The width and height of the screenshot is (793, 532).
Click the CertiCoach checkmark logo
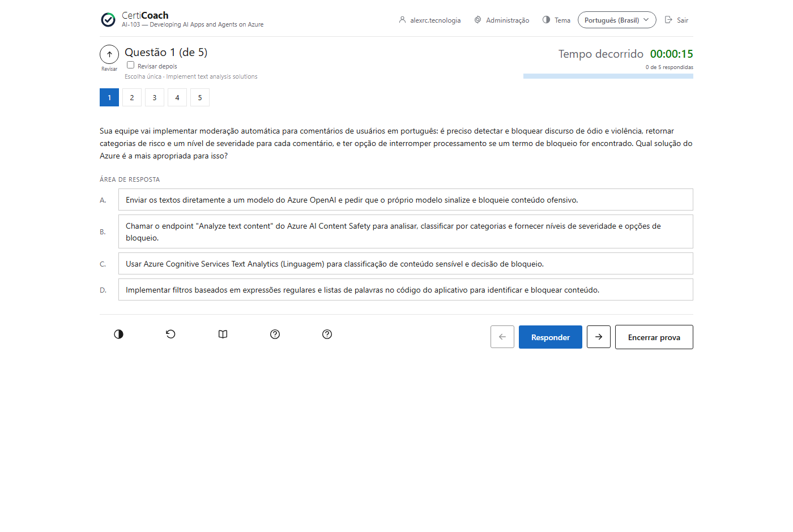coord(108,20)
